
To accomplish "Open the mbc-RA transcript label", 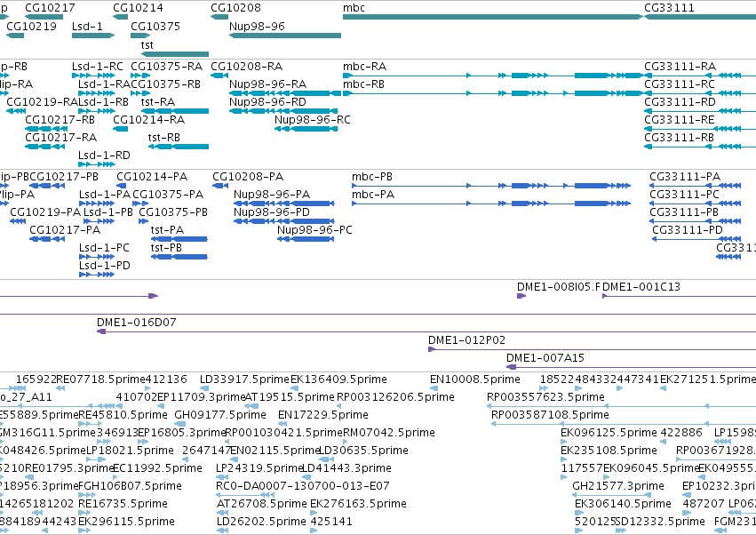I will click(x=364, y=66).
